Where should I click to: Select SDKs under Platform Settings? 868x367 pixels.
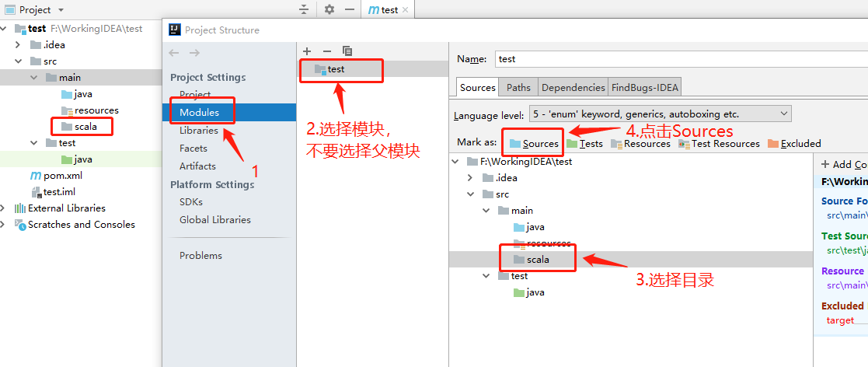191,202
